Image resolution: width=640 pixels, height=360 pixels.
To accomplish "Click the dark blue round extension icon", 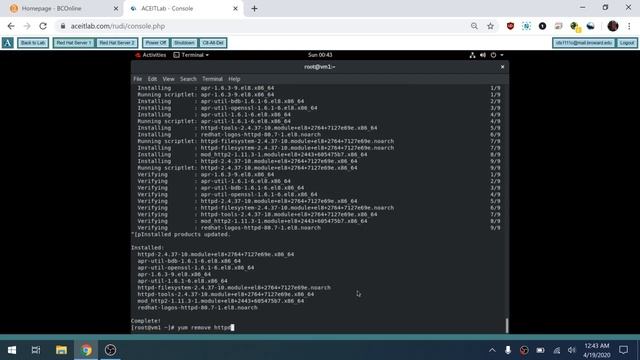I will (591, 26).
